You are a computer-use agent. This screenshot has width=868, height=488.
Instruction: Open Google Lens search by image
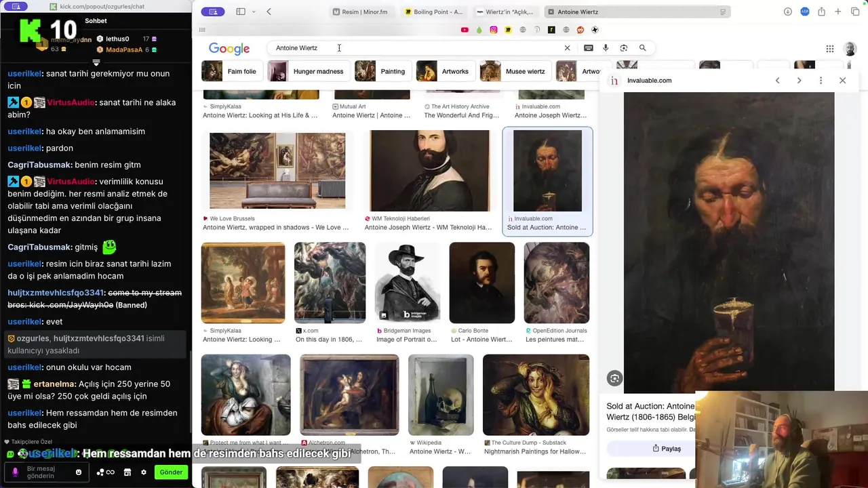(624, 48)
